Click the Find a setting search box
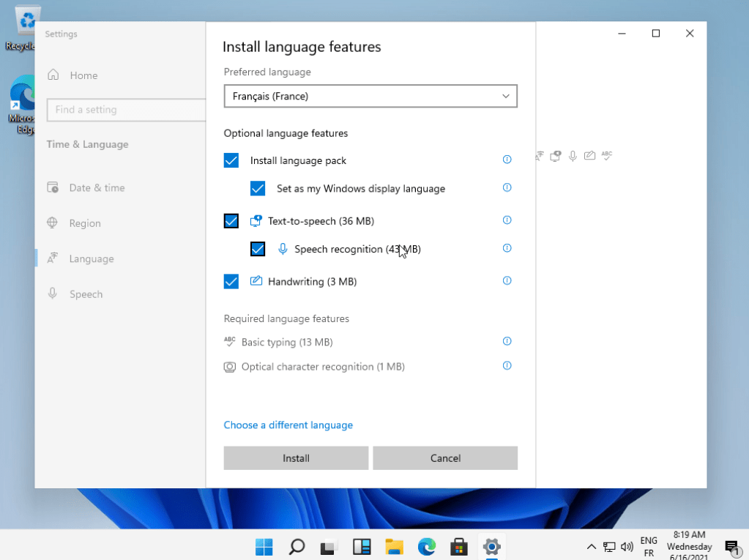This screenshot has width=749, height=560. tap(124, 110)
